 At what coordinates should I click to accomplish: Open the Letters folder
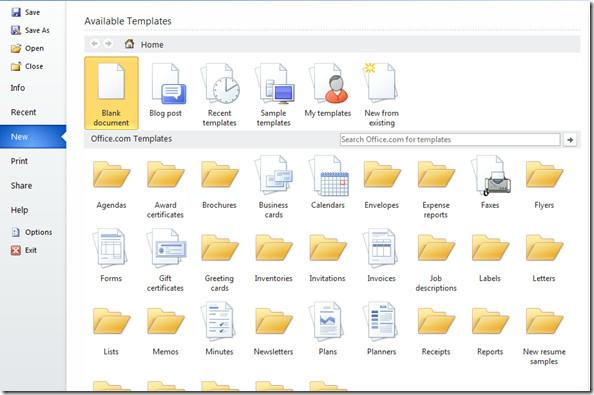tap(544, 258)
